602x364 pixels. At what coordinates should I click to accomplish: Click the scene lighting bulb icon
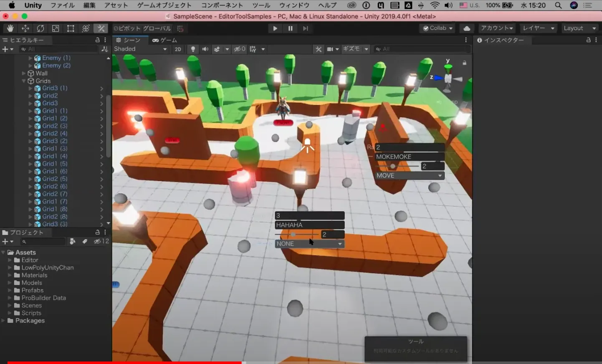pos(192,49)
